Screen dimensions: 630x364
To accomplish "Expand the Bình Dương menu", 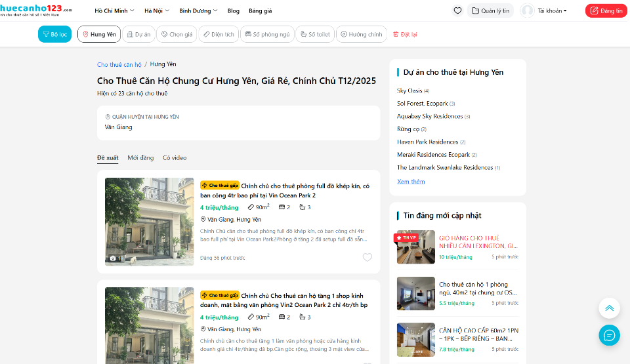I will coord(198,11).
